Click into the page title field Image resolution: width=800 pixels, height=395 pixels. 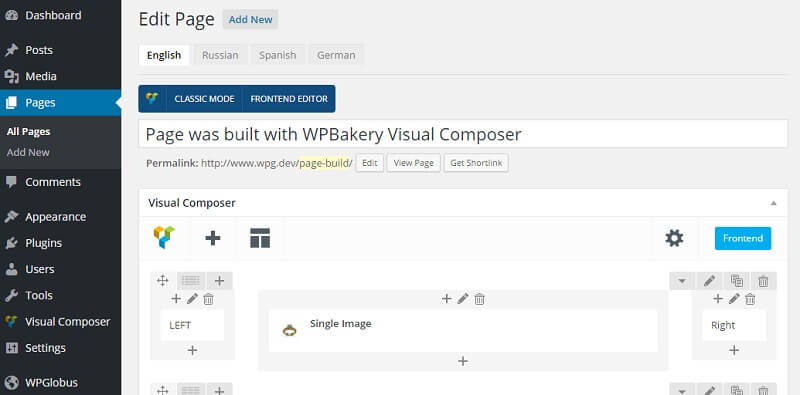[x=463, y=134]
